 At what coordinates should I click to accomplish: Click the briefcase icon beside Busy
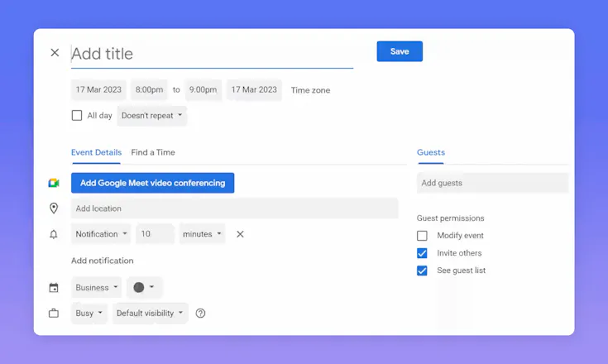tap(54, 313)
